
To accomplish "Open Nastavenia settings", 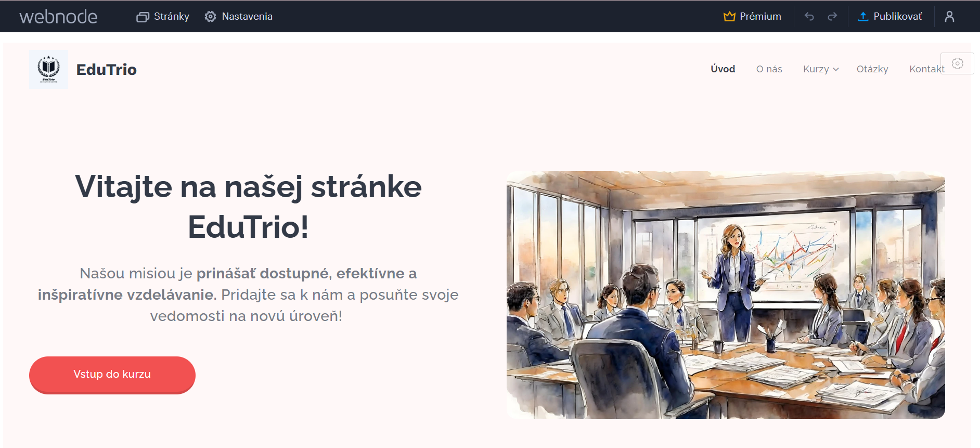I will (239, 17).
